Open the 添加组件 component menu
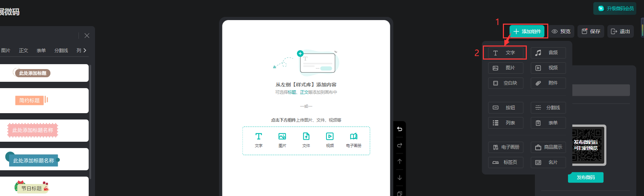Viewport: 644px width, 196px height. point(527,31)
